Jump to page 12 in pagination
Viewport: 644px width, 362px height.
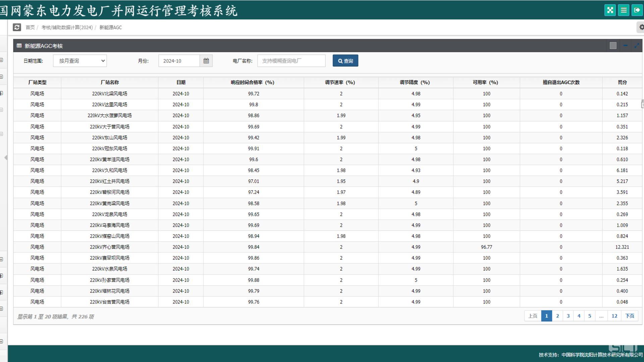pos(614,316)
